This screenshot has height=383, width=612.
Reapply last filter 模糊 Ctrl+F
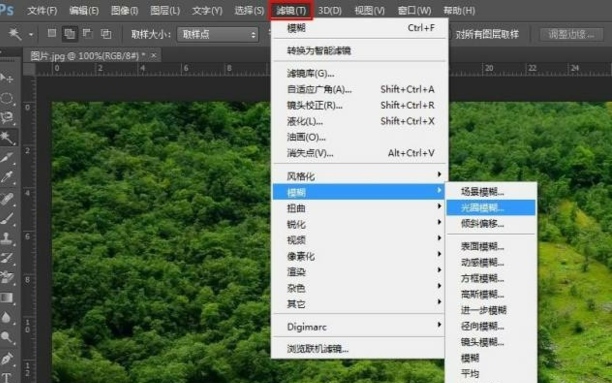point(359,28)
